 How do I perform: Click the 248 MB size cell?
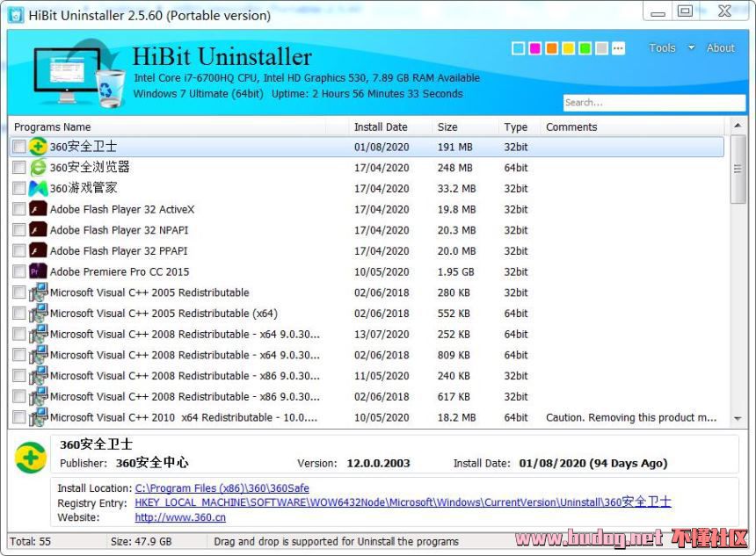[x=454, y=168]
